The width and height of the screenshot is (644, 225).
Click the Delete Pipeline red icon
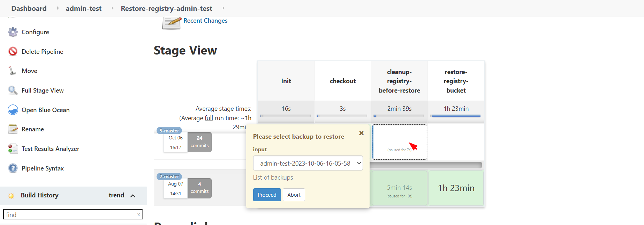click(x=13, y=51)
